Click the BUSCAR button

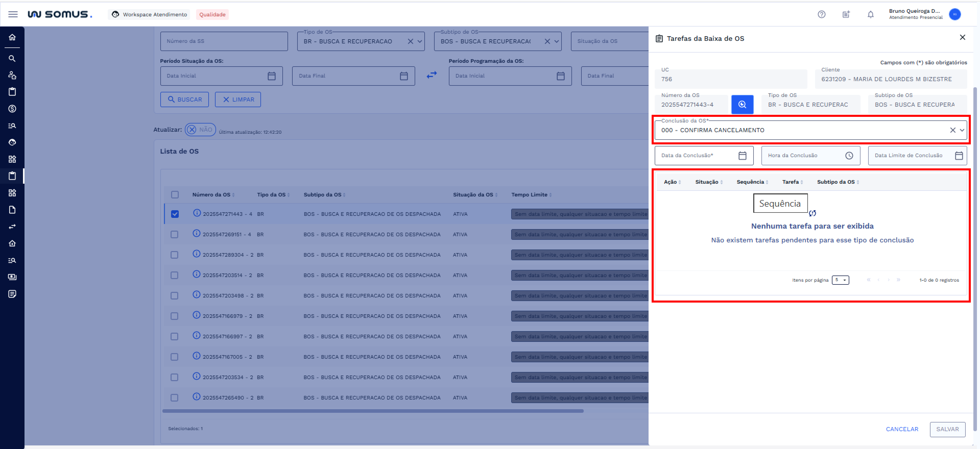click(x=185, y=99)
